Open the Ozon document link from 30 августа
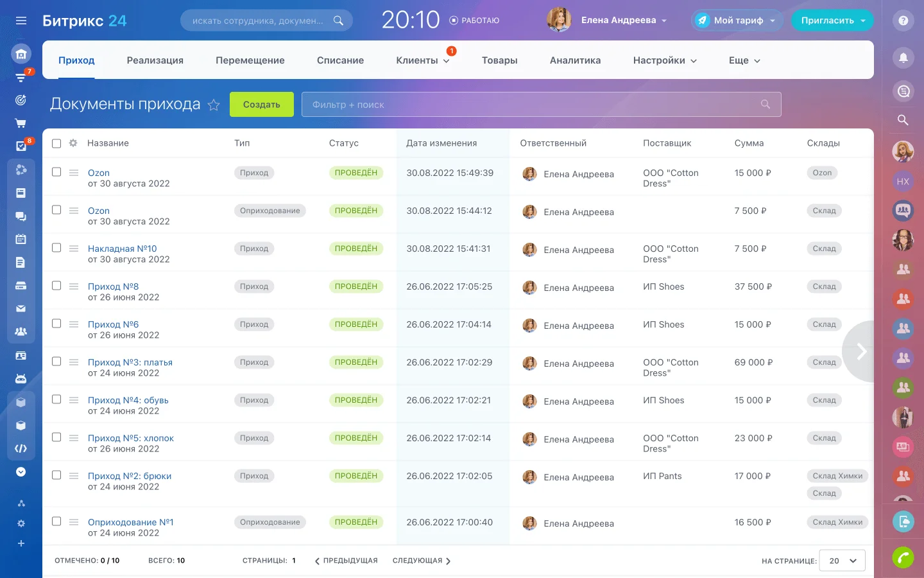Image resolution: width=924 pixels, height=578 pixels. pyautogui.click(x=99, y=173)
